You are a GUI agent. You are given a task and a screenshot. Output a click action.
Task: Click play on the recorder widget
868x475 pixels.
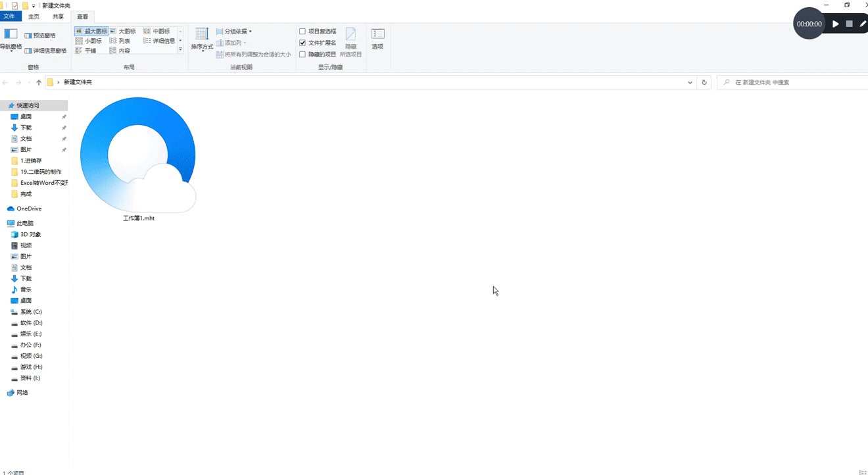(x=836, y=24)
